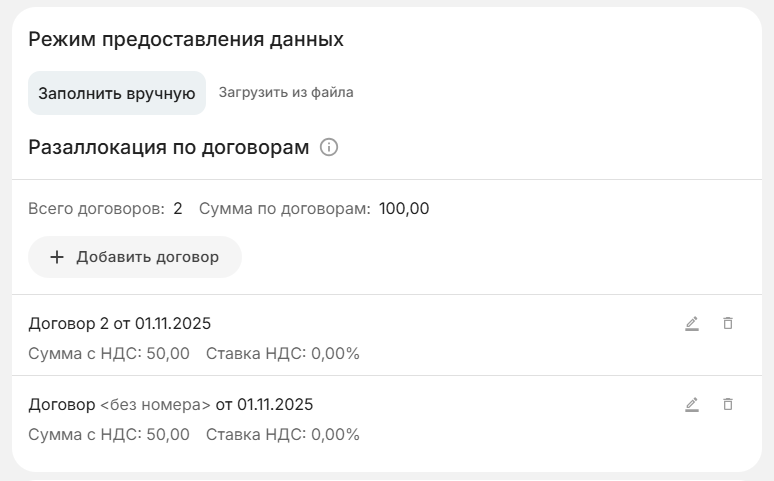Switch to Загрузить из файла mode

286,93
